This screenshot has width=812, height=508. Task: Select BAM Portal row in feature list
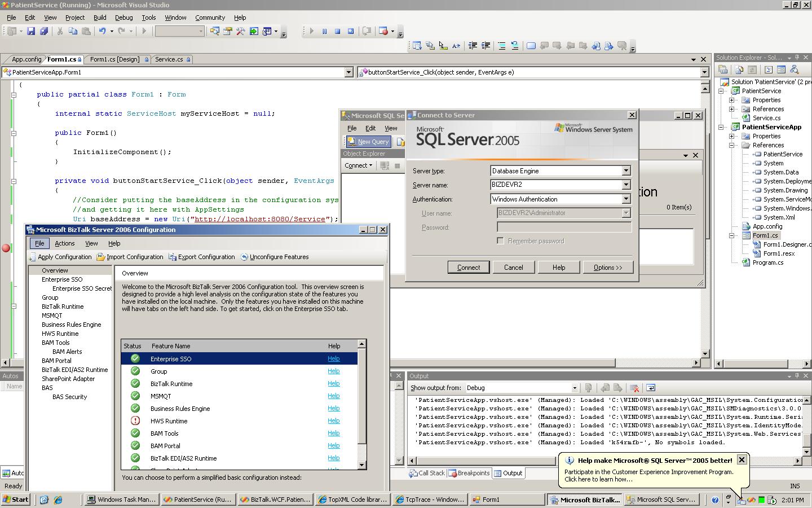pyautogui.click(x=240, y=446)
